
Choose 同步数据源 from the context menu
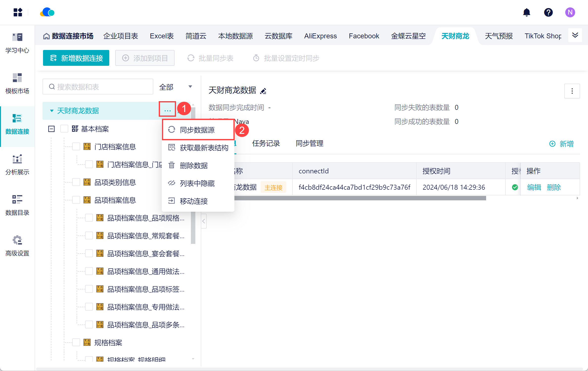197,130
